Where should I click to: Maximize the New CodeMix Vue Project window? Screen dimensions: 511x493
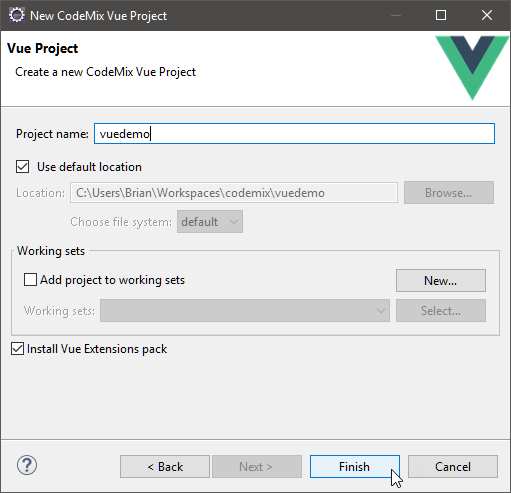tap(441, 15)
